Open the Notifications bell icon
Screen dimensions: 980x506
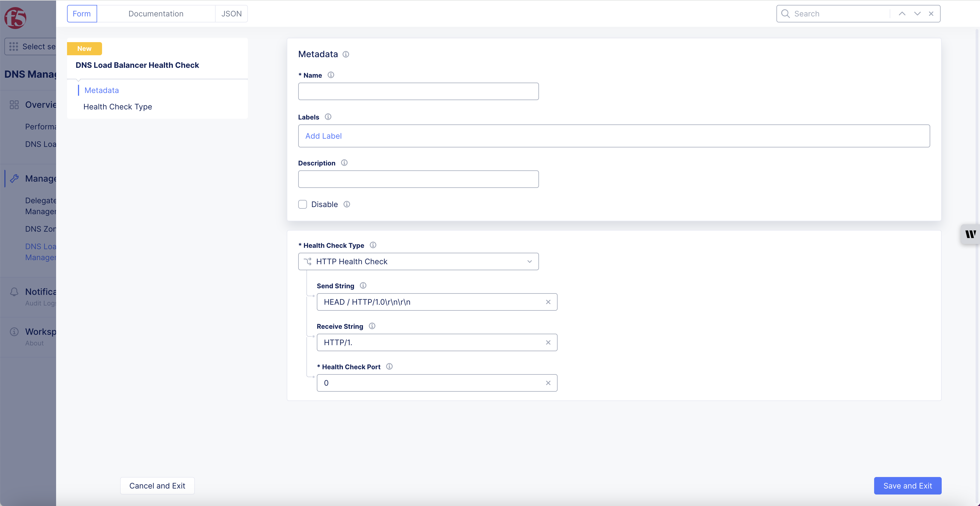click(x=15, y=291)
